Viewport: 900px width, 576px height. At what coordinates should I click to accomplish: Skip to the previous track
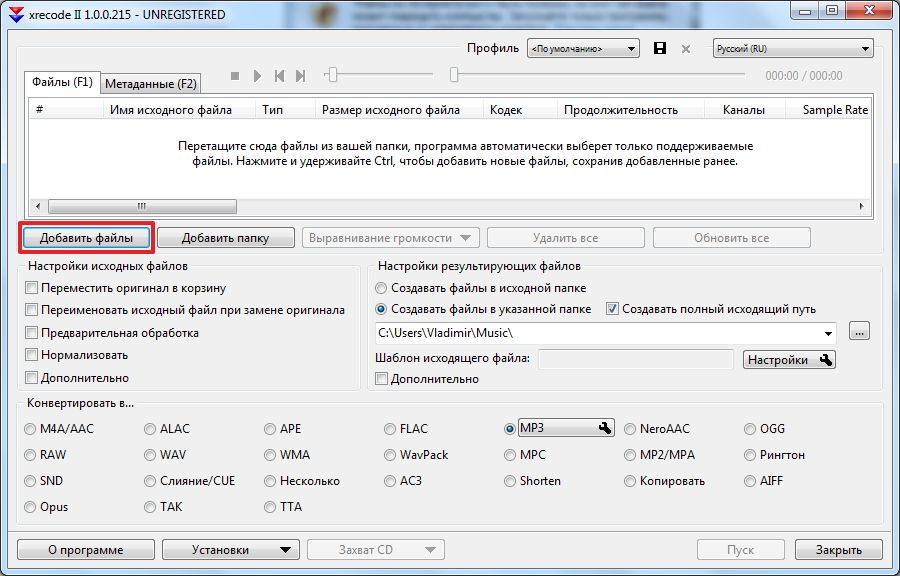point(280,76)
